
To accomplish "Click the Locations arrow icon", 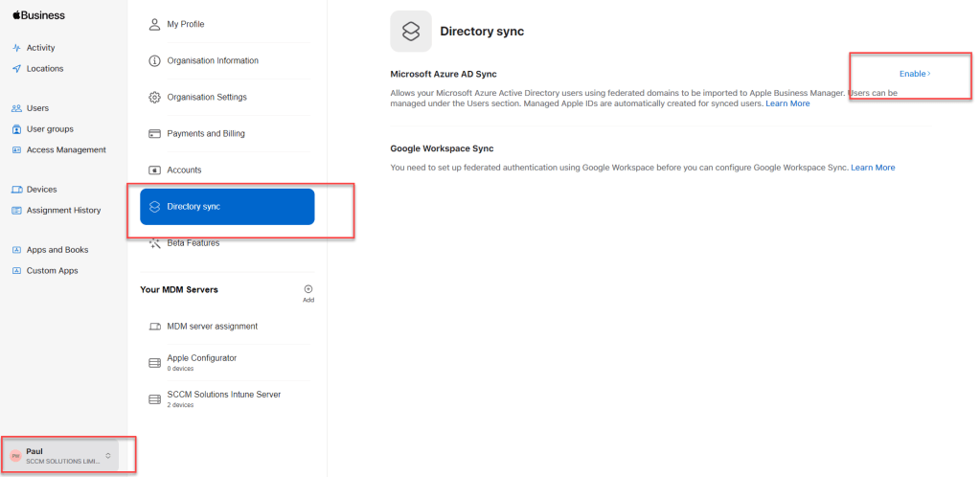I will [x=16, y=69].
